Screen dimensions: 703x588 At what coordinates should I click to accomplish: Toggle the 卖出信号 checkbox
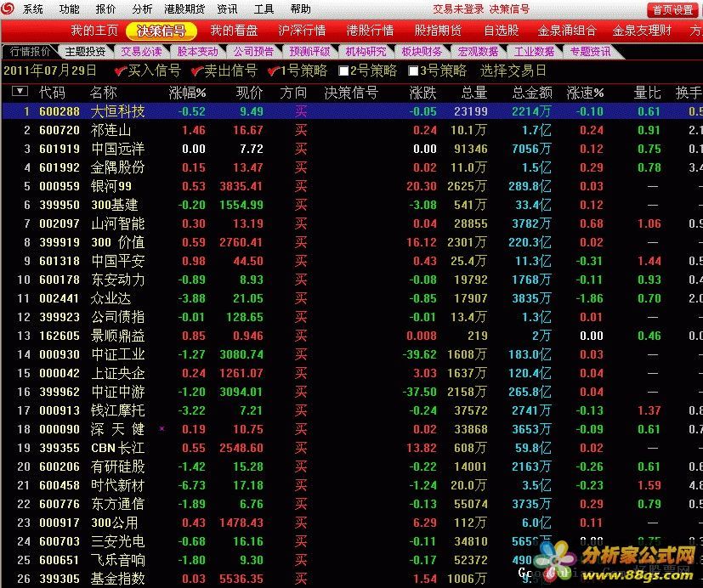tap(197, 71)
